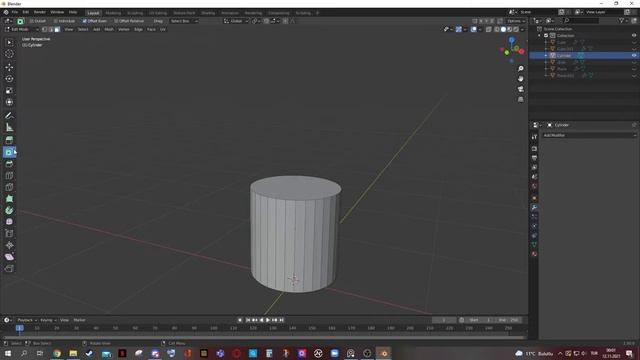Toggle visibility eye of Collection
The width and height of the screenshot is (640, 360).
click(634, 36)
